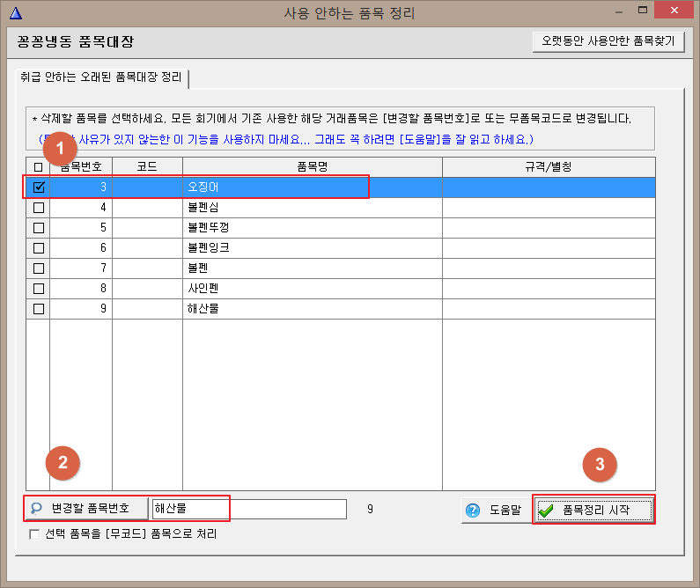The image size is (700, 588).
Task: Tick the checkbox on the 볼펜 row
Action: (x=39, y=268)
